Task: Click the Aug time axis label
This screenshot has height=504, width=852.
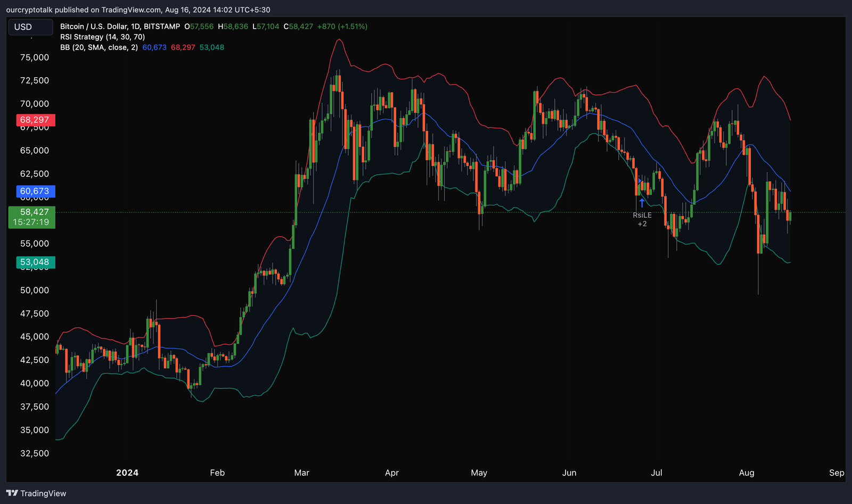Action: coord(747,473)
